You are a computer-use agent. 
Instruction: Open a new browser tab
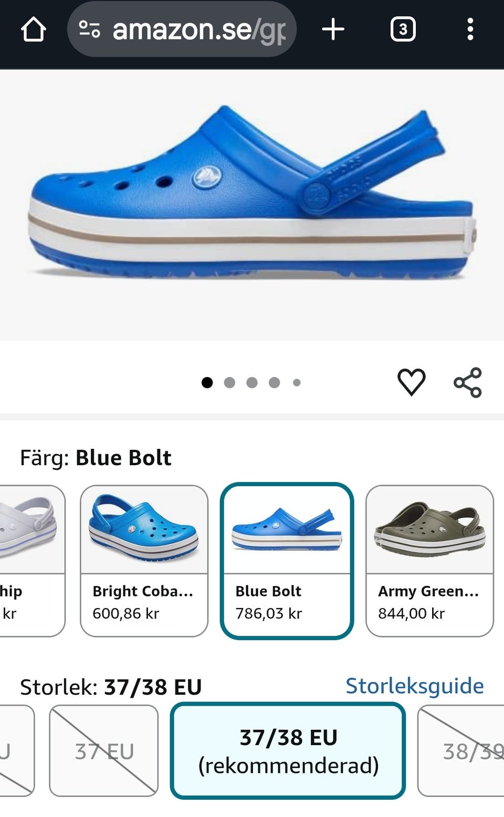click(x=333, y=29)
